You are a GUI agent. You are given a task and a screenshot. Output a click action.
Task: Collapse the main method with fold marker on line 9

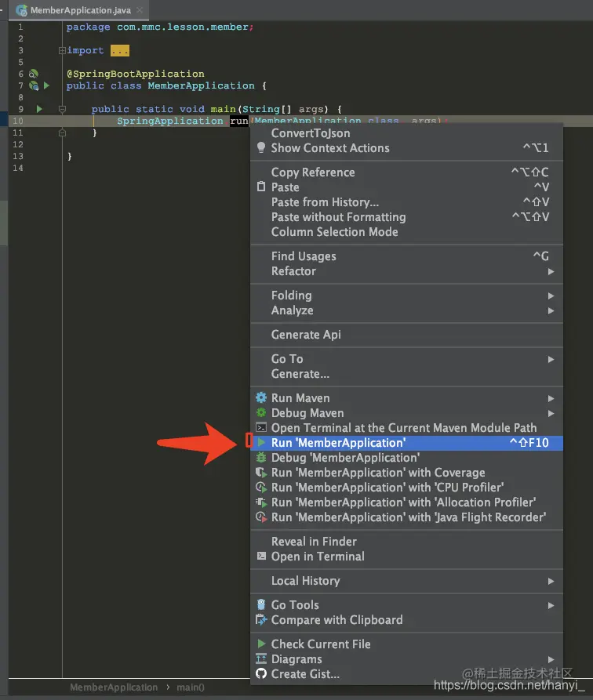tap(62, 109)
